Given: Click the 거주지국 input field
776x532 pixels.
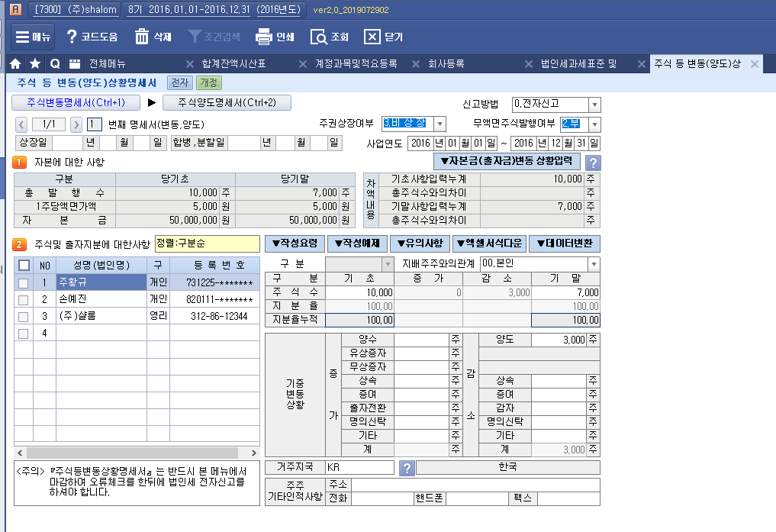Looking at the screenshot, I should coord(359,467).
